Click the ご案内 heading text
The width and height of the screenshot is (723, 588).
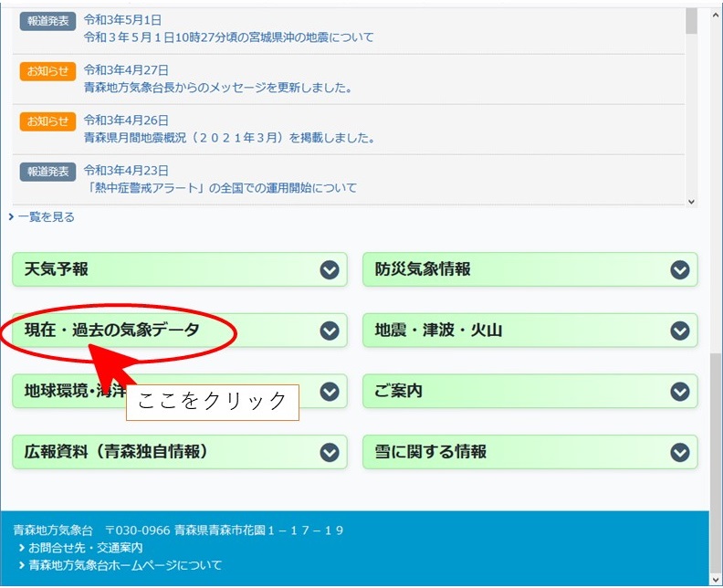pyautogui.click(x=398, y=391)
